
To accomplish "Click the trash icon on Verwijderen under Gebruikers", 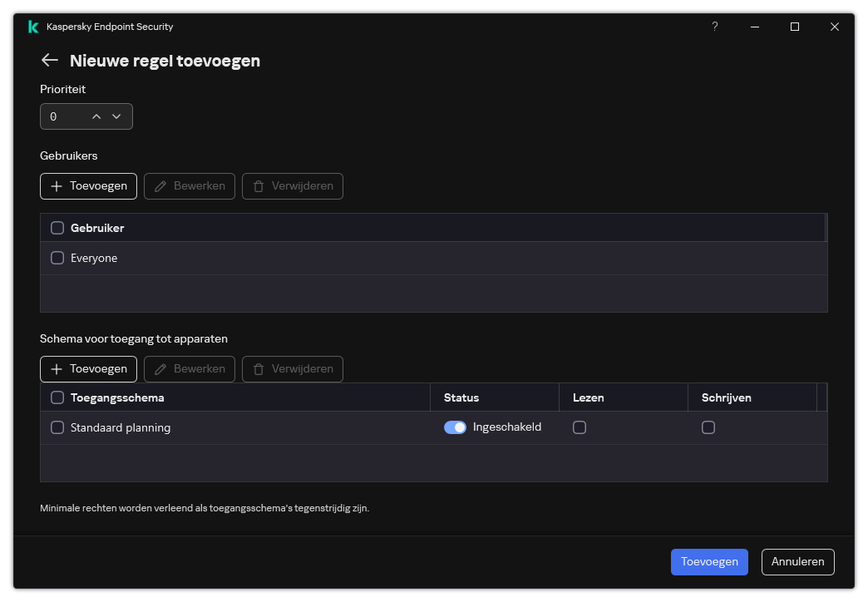I will (x=259, y=185).
